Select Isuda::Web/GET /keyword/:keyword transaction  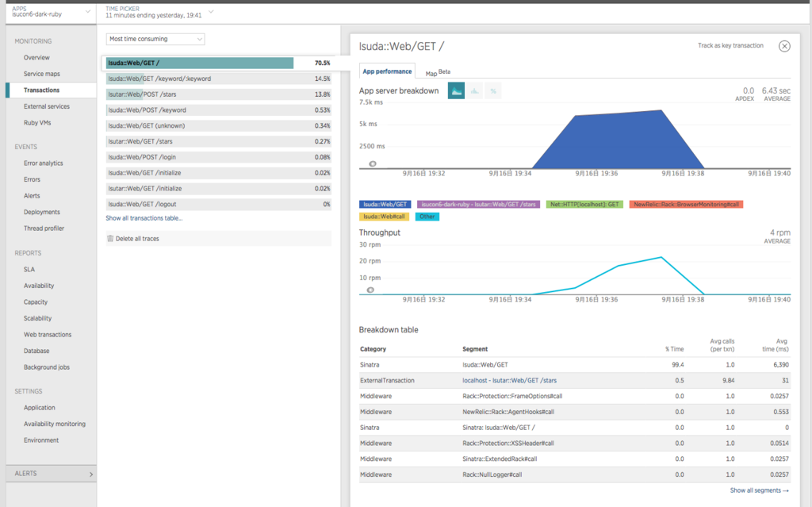tap(219, 79)
